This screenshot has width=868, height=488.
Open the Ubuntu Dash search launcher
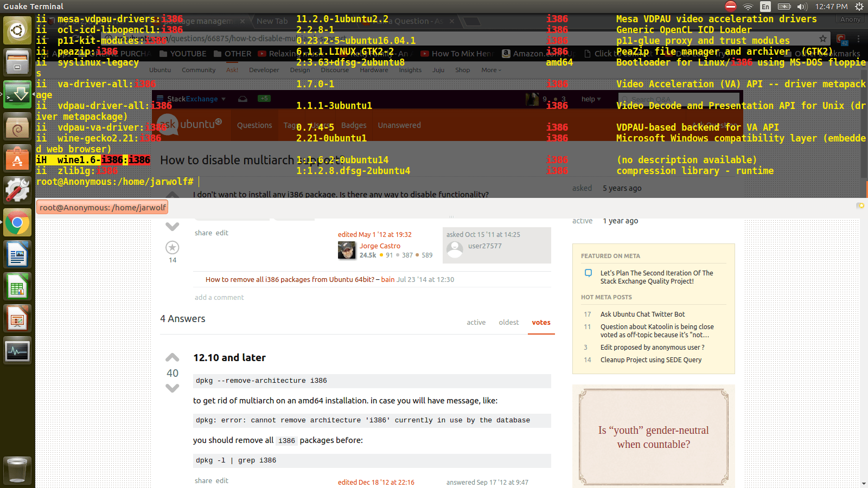coord(17,30)
